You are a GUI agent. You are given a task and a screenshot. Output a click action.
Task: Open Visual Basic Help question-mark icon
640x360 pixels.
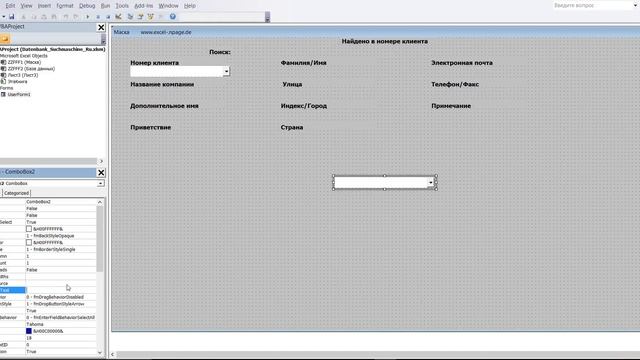point(173,17)
